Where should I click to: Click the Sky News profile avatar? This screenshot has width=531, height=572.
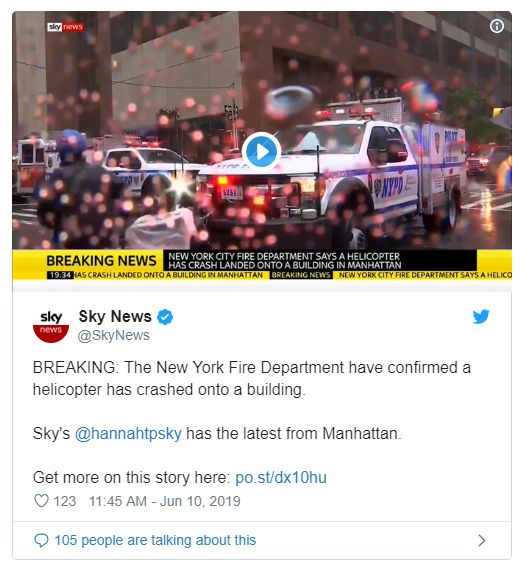[x=51, y=325]
